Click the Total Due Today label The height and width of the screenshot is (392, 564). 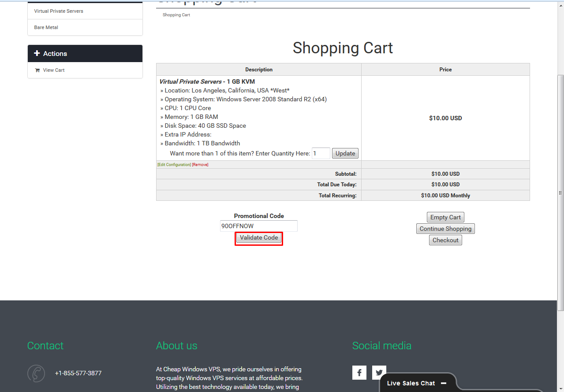(x=337, y=185)
